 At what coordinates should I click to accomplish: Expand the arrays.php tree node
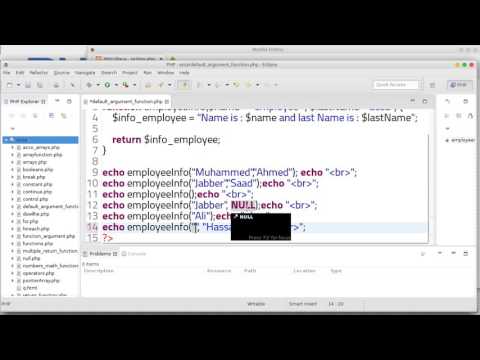click(12, 162)
